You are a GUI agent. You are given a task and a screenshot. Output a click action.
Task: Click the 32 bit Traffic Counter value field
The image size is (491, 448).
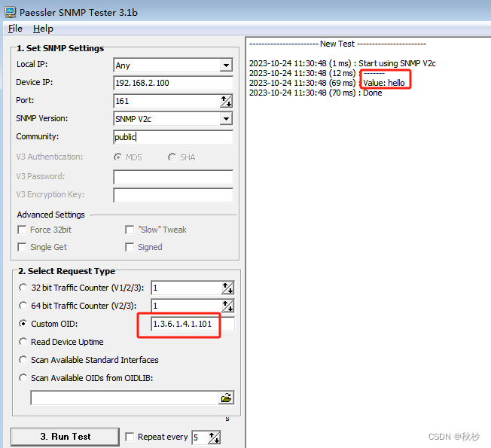coord(187,288)
